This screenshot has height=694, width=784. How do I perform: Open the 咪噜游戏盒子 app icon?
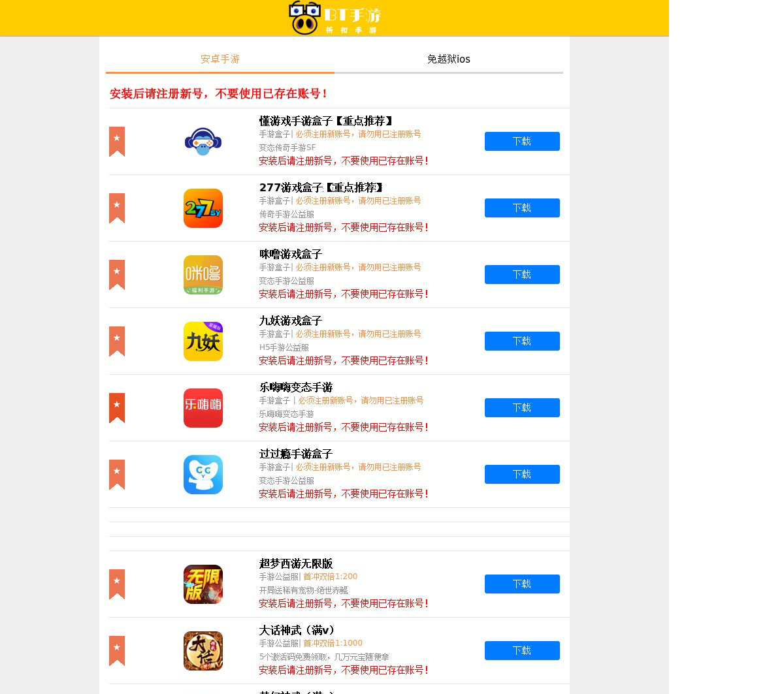(x=203, y=275)
